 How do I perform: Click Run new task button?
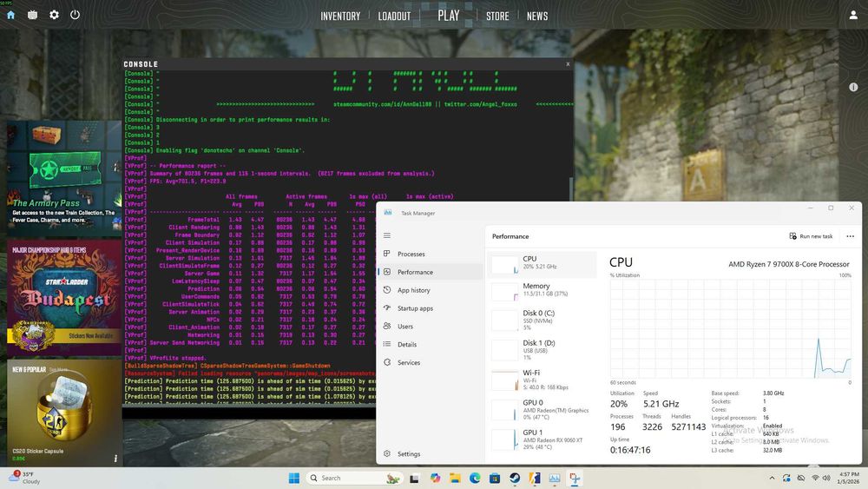click(811, 236)
